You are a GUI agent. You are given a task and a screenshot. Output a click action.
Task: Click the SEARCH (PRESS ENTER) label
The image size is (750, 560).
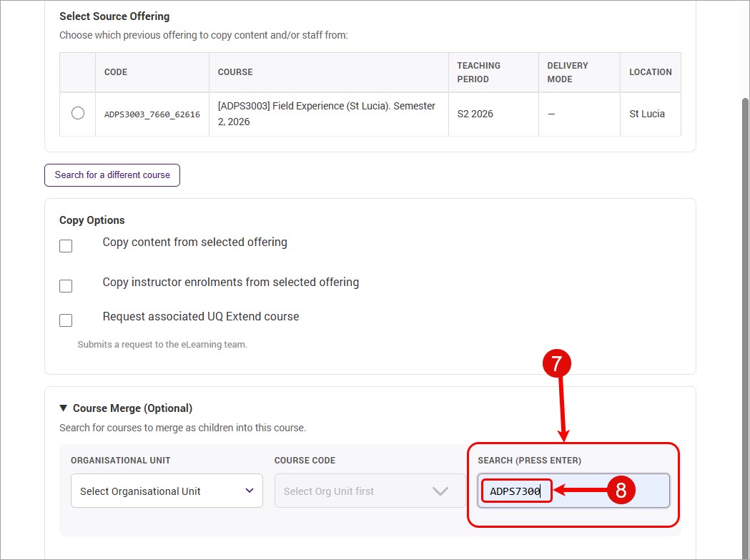pyautogui.click(x=530, y=461)
